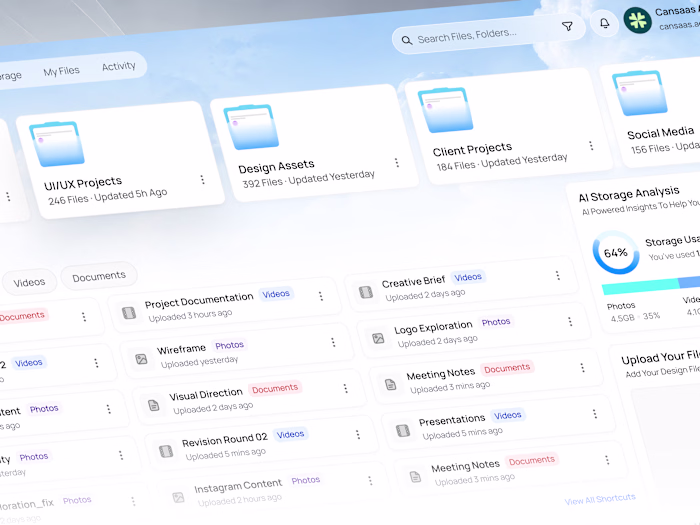The width and height of the screenshot is (700, 525).
Task: Open Visual Direction row options menu
Action: click(x=346, y=388)
